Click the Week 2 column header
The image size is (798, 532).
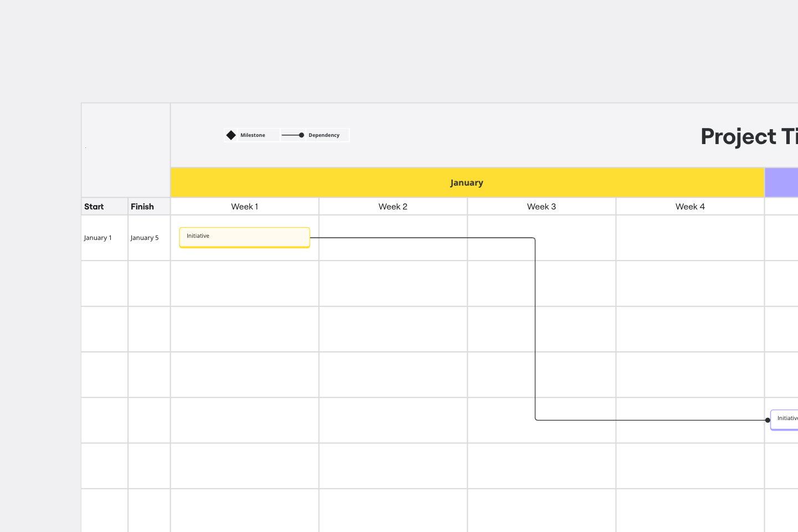(x=393, y=206)
